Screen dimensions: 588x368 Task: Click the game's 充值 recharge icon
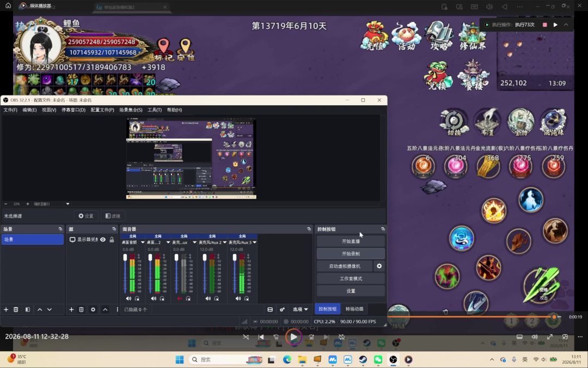click(375, 36)
